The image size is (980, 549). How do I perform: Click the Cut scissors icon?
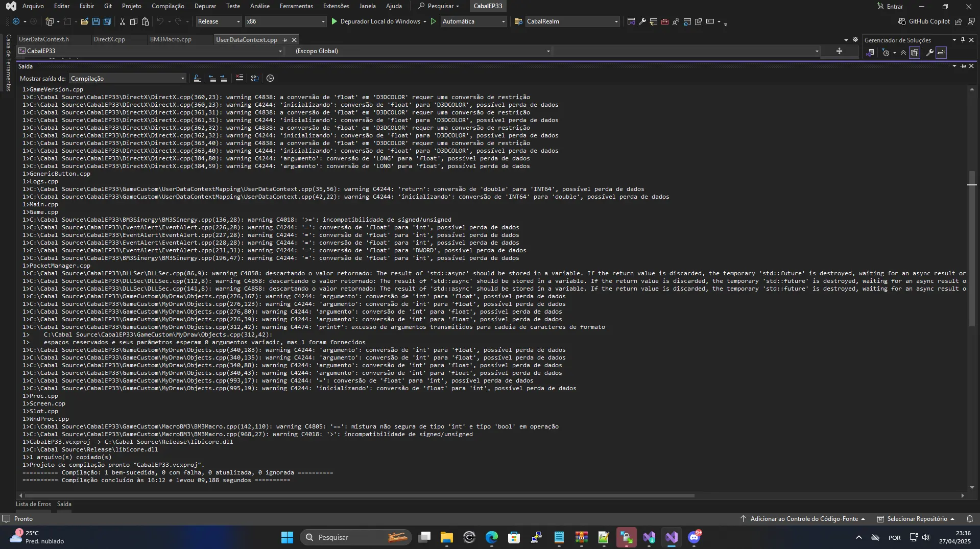point(123,21)
